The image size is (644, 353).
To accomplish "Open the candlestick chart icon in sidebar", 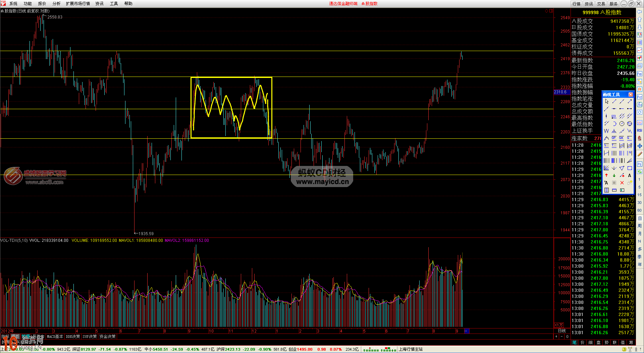I will 640,58.
